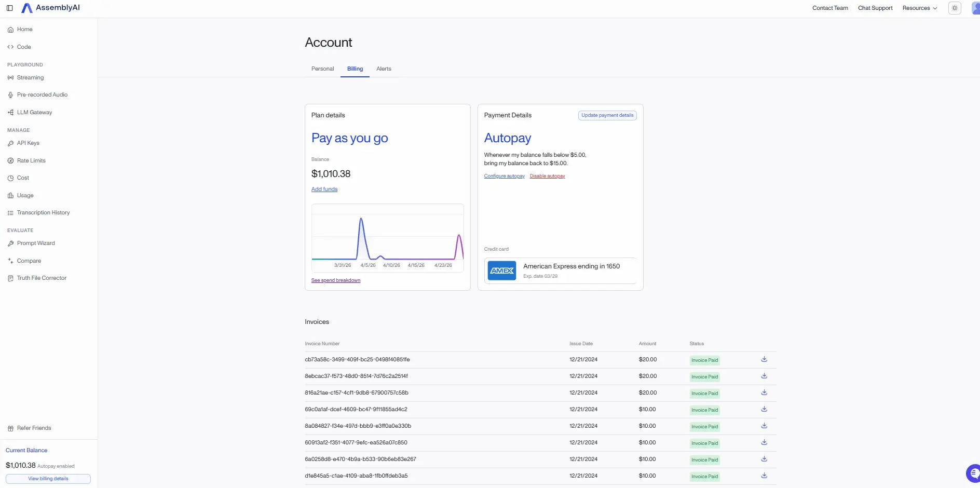
Task: Collapse the sidebar with the panel icon
Action: 9,8
